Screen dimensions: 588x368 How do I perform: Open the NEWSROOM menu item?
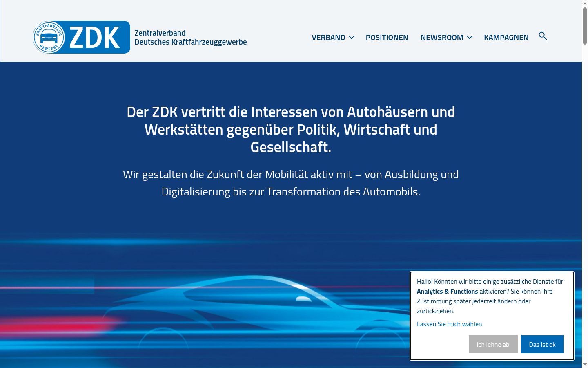click(442, 37)
